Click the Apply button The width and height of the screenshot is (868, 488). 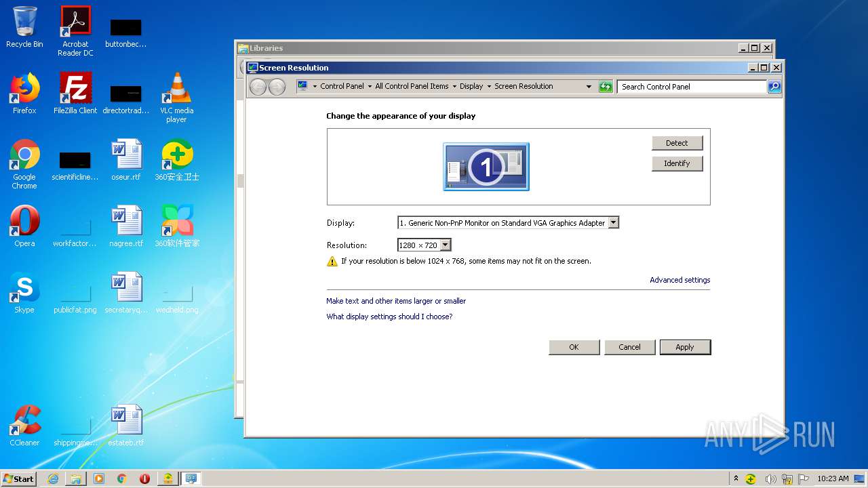click(x=685, y=347)
